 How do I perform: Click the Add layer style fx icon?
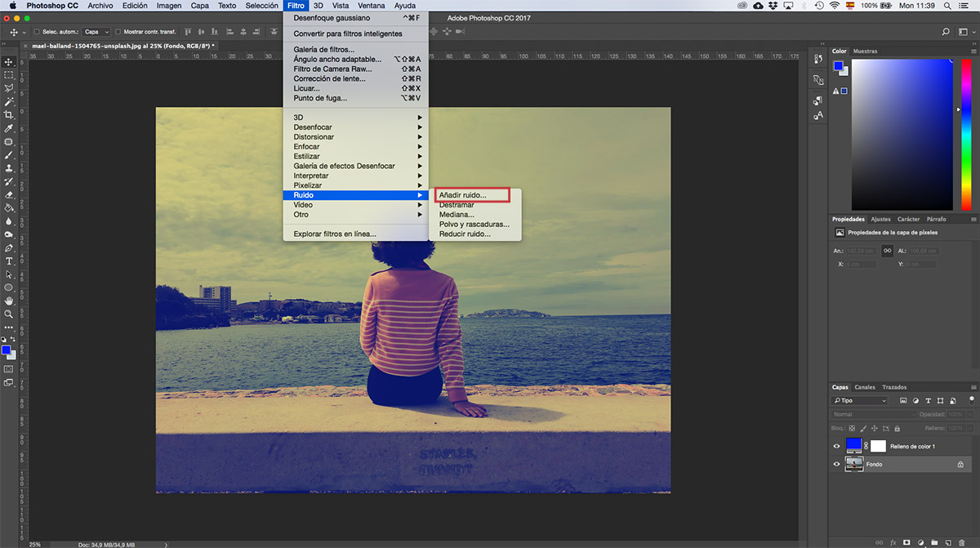click(893, 541)
